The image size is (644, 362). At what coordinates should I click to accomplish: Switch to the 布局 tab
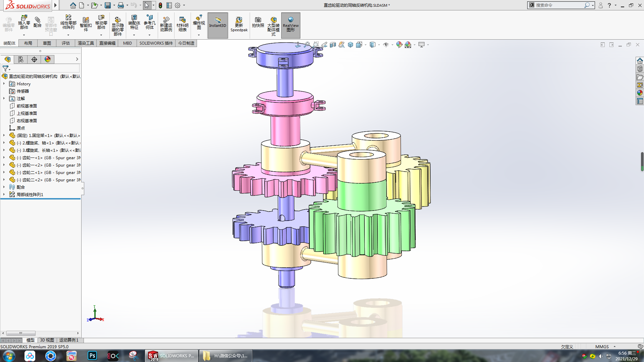pos(28,43)
